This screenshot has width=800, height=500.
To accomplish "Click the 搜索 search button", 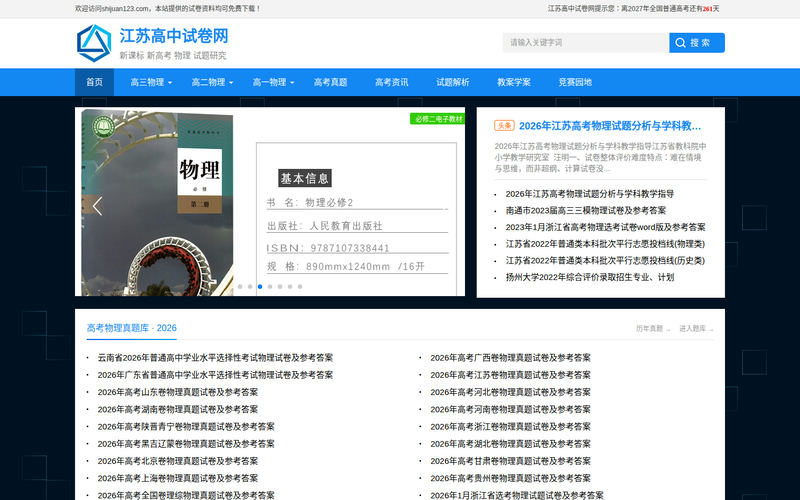I will pyautogui.click(x=697, y=43).
